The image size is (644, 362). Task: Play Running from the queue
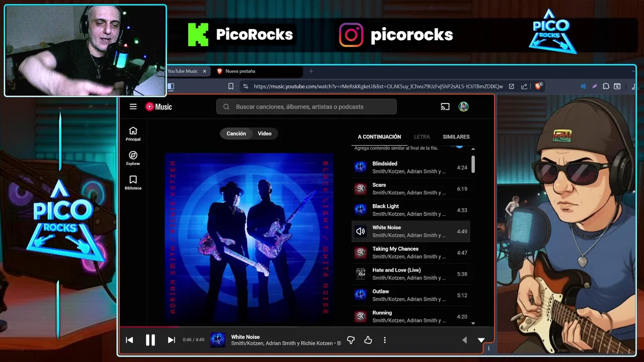pyautogui.click(x=411, y=316)
